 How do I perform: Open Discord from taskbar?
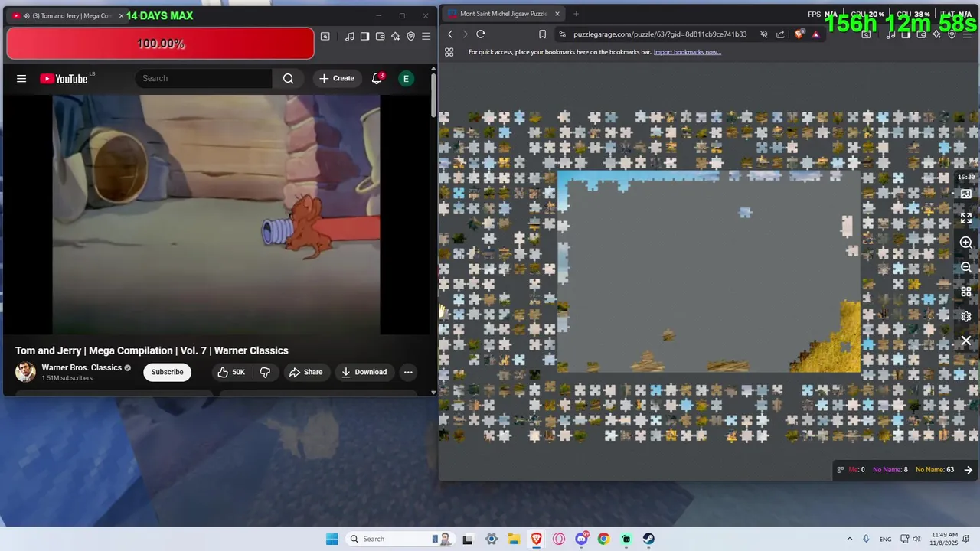pos(581,539)
